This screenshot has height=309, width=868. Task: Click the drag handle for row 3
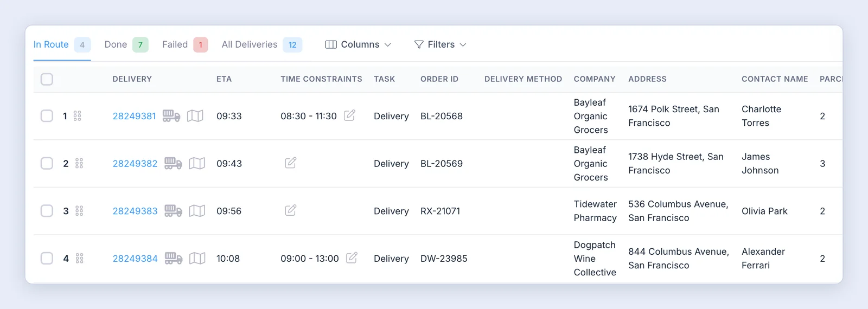(x=79, y=211)
